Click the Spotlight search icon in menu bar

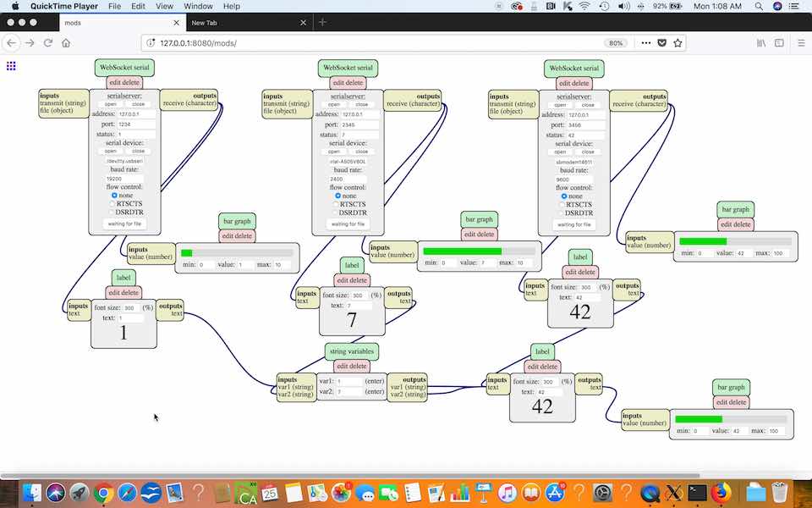pyautogui.click(x=759, y=6)
